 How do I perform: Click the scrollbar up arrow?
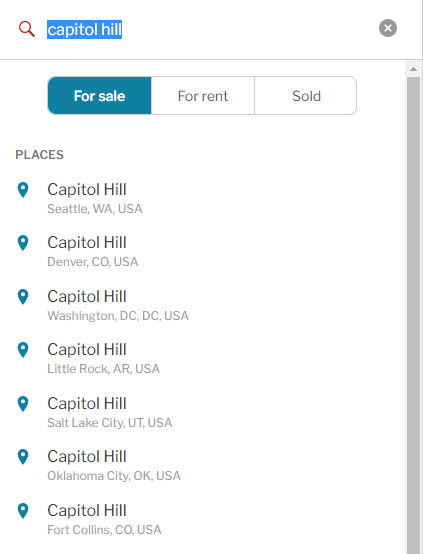[413, 69]
